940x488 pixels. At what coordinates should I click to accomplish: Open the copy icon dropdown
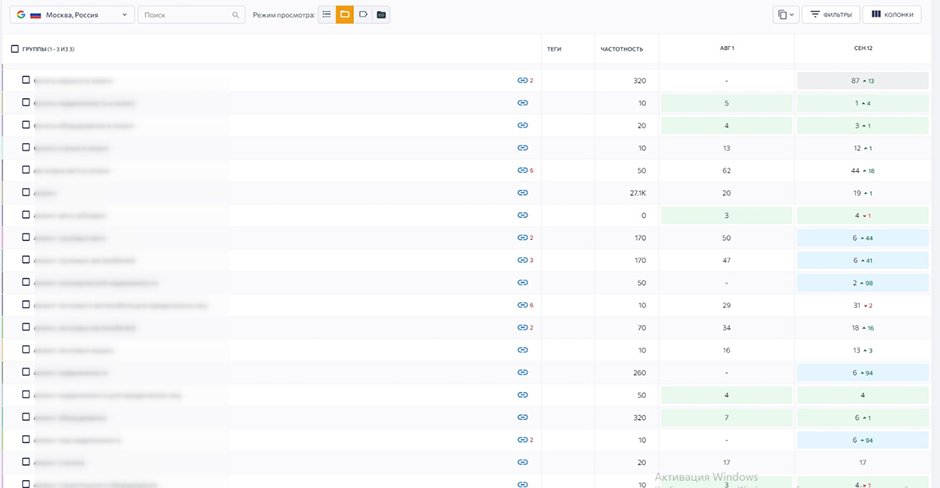(785, 14)
